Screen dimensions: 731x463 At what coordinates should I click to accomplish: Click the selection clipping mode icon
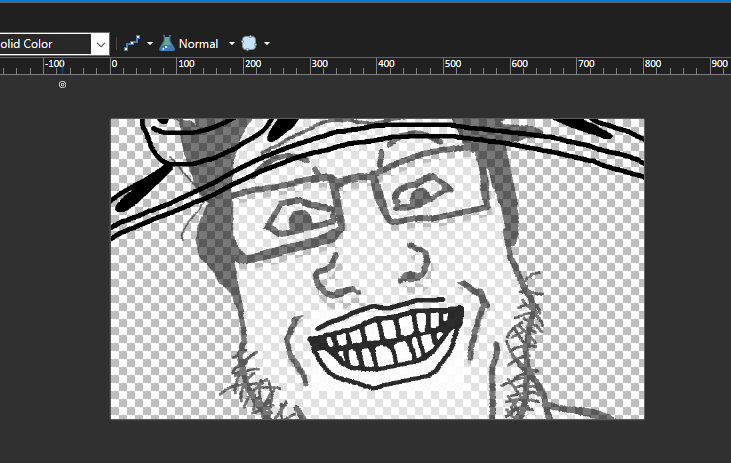250,44
